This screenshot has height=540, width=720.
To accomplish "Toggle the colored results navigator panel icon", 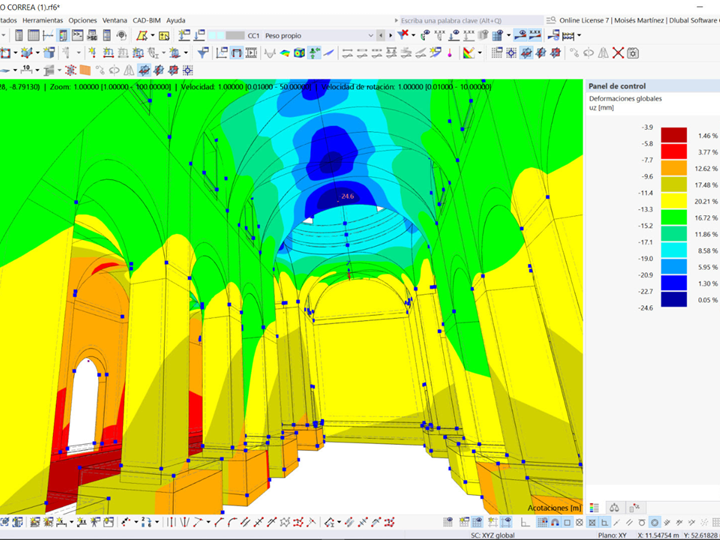I will pos(63,35).
